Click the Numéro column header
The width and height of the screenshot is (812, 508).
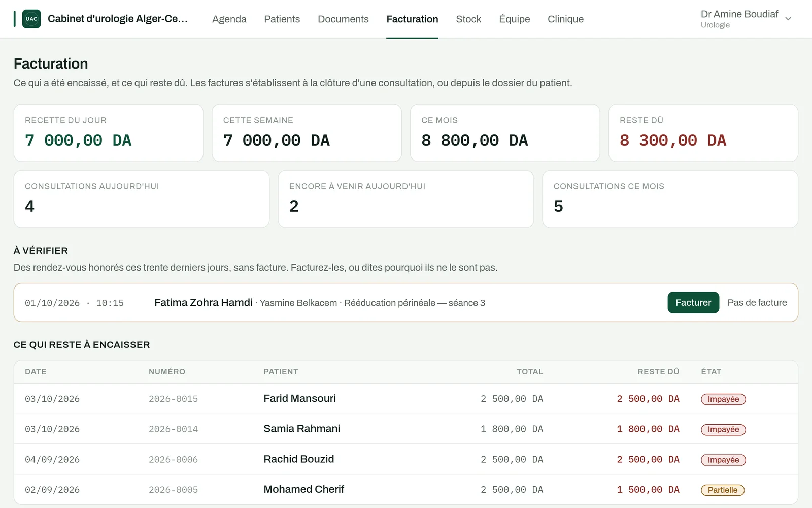pos(167,372)
